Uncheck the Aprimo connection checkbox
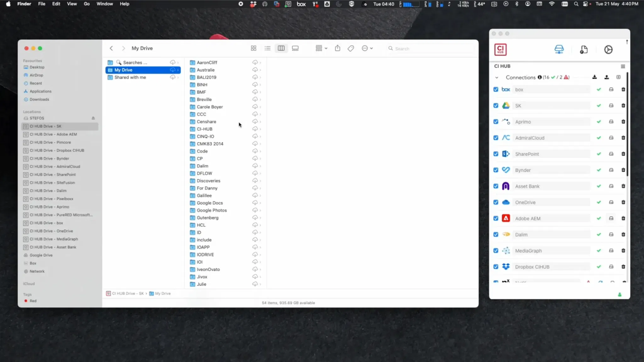Viewport: 644px width, 362px height. (496, 122)
